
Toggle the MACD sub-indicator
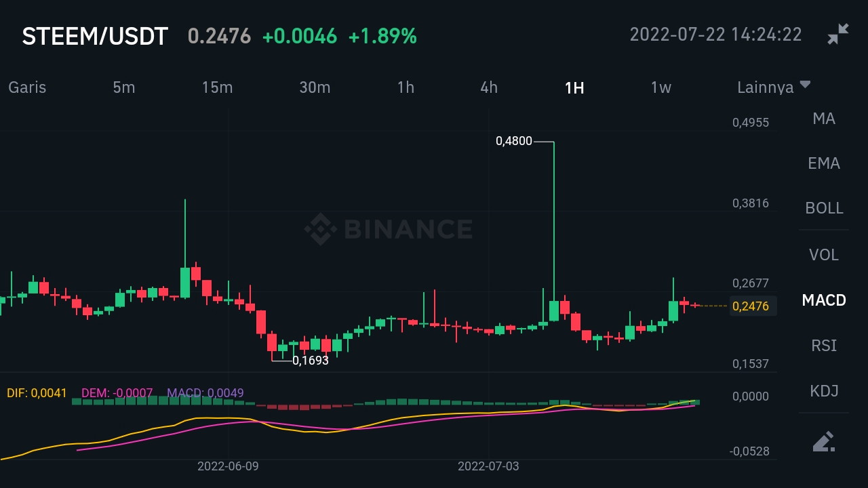coord(824,300)
